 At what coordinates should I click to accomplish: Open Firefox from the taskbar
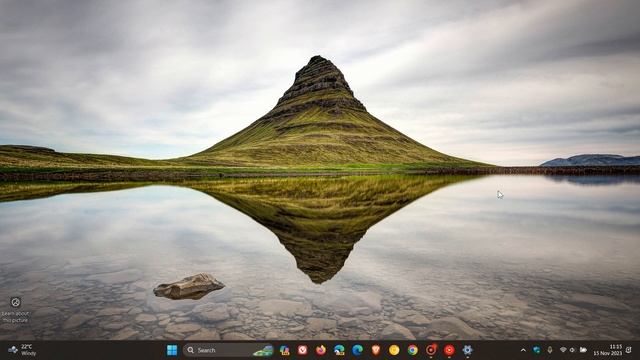pos(321,350)
